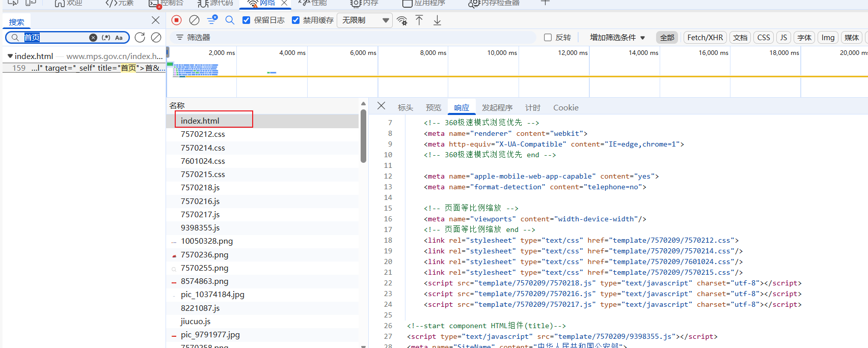This screenshot has height=348, width=868.
Task: Close the search panel
Action: pos(156,20)
